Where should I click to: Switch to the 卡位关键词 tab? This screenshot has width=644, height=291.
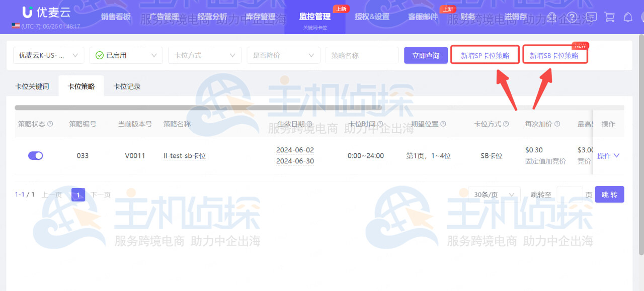(32, 86)
